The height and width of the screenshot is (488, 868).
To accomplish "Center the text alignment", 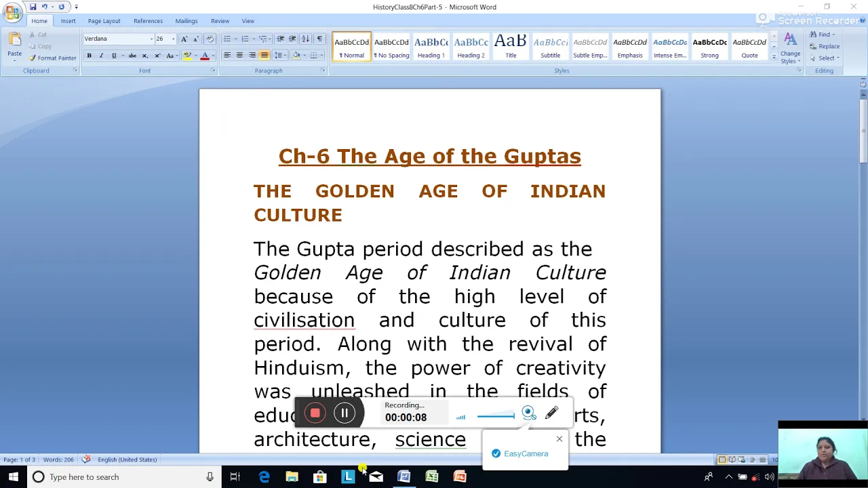I will pyautogui.click(x=239, y=56).
